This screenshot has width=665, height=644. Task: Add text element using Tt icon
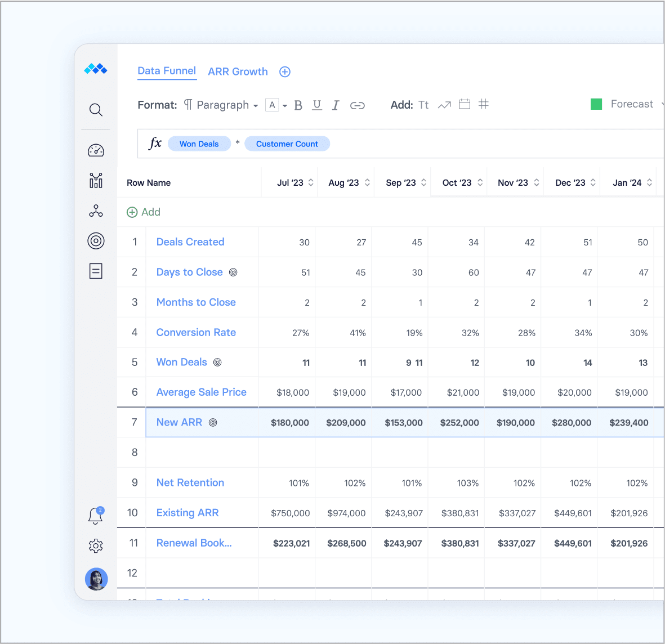[x=423, y=105]
